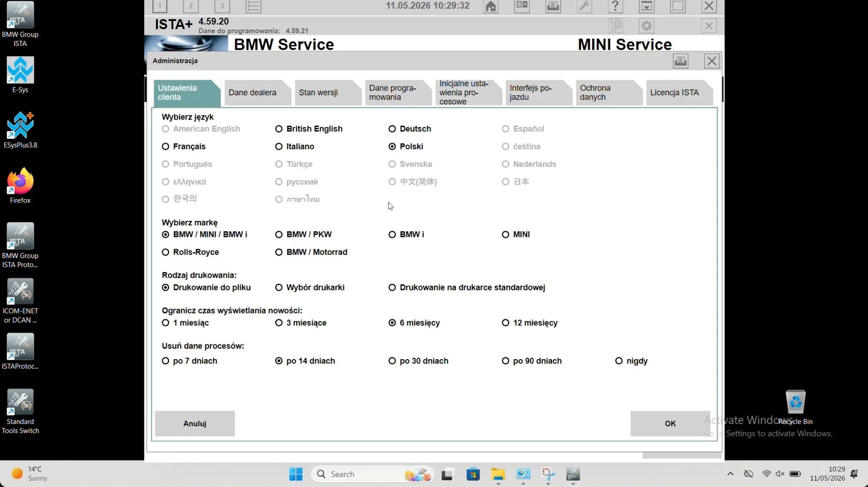This screenshot has height=487, width=868.
Task: Choose Français language option
Action: (x=184, y=147)
